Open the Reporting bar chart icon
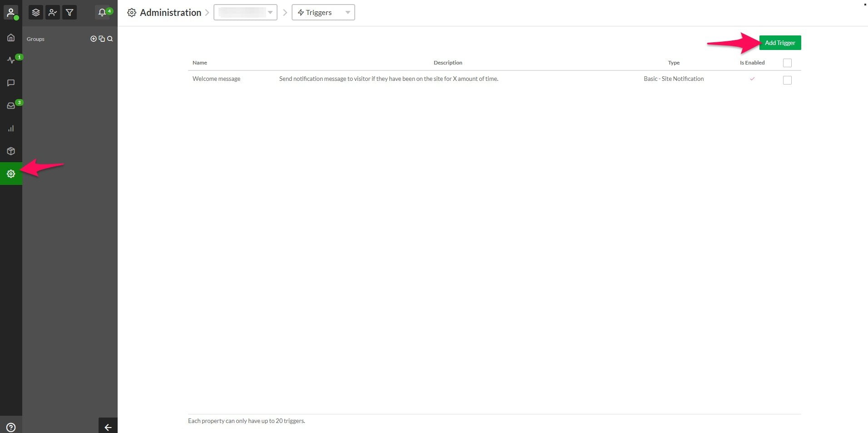This screenshot has height=433, width=868. pos(11,129)
